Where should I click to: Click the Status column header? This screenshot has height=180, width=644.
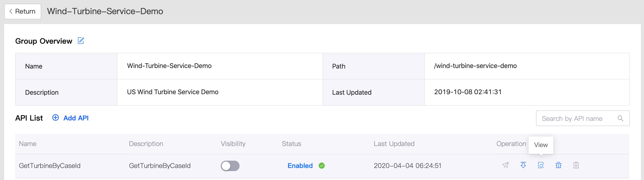tap(291, 144)
